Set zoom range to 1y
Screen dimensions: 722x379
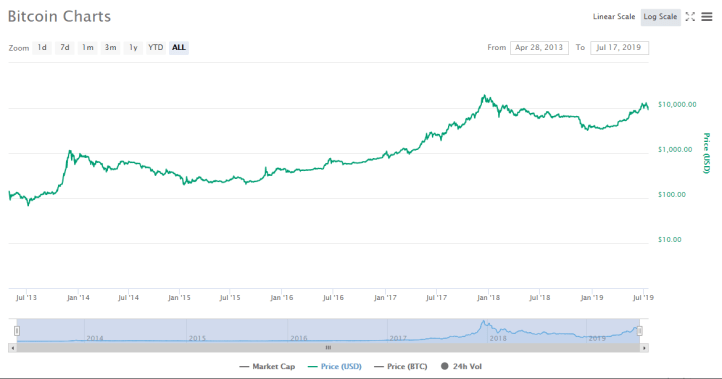133,47
